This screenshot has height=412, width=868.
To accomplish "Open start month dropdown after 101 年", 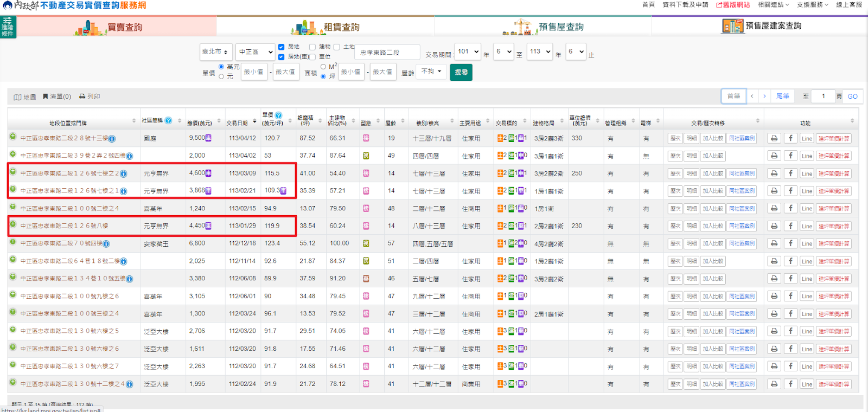I will point(503,52).
